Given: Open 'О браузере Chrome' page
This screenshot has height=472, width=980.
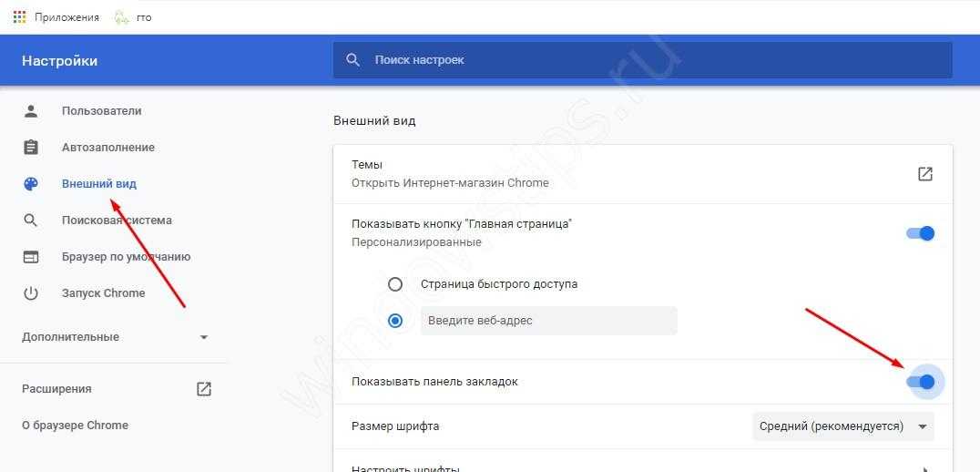Looking at the screenshot, I should tap(75, 426).
